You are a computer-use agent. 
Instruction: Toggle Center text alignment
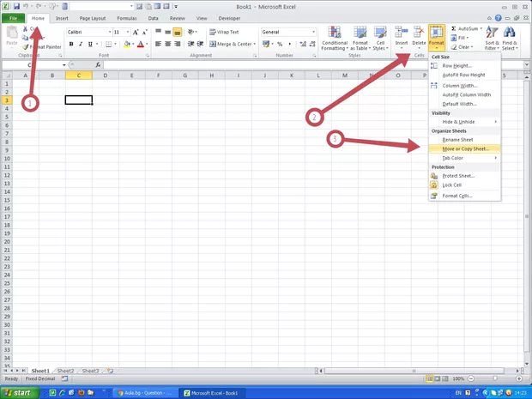(x=167, y=44)
